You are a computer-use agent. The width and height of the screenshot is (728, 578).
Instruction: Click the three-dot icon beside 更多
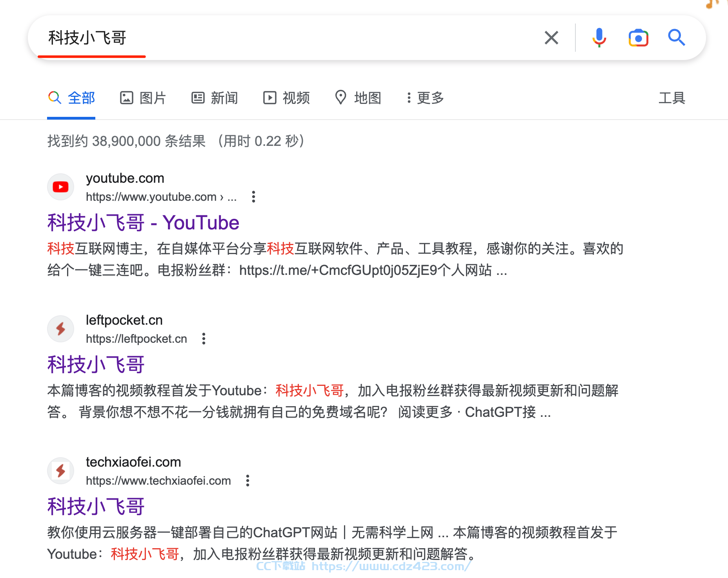point(409,98)
